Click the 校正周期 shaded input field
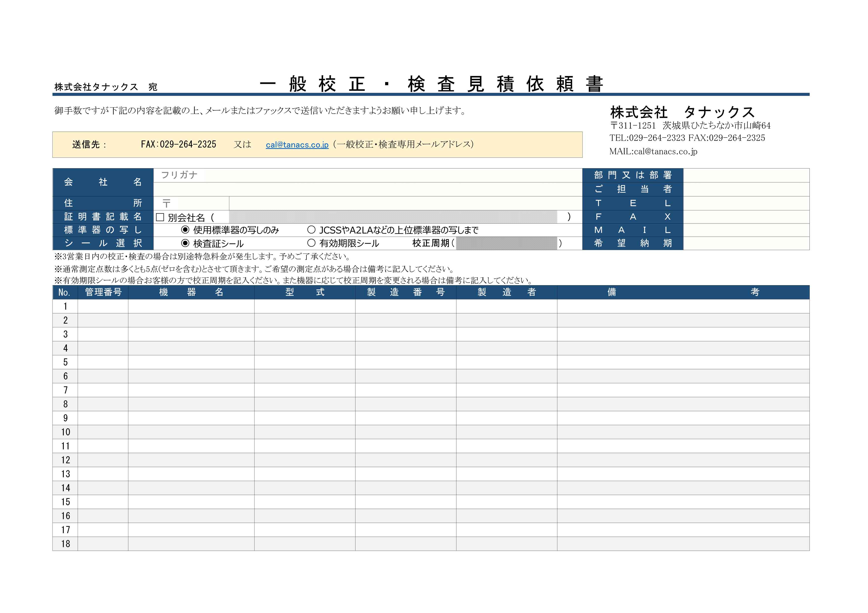 tap(507, 243)
